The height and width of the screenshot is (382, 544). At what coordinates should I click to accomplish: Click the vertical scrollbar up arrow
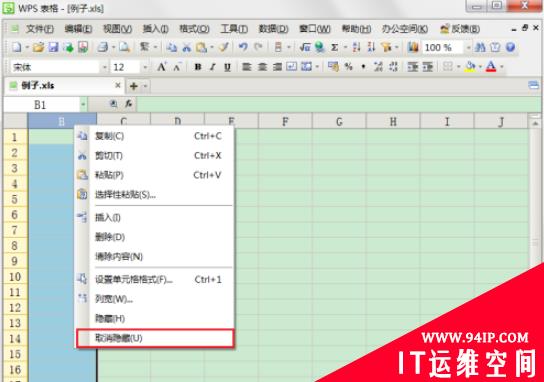pyautogui.click(x=535, y=124)
